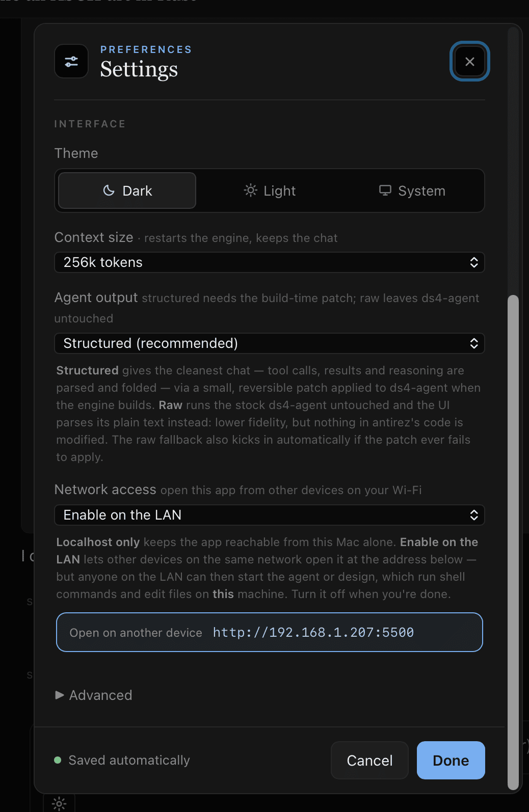
Task: Click the monitor icon in the System button
Action: (x=385, y=191)
